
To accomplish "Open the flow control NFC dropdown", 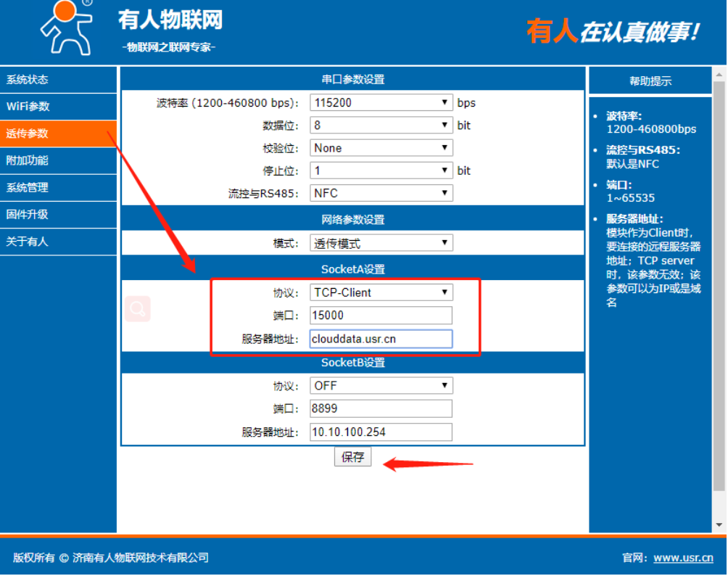I will point(381,193).
